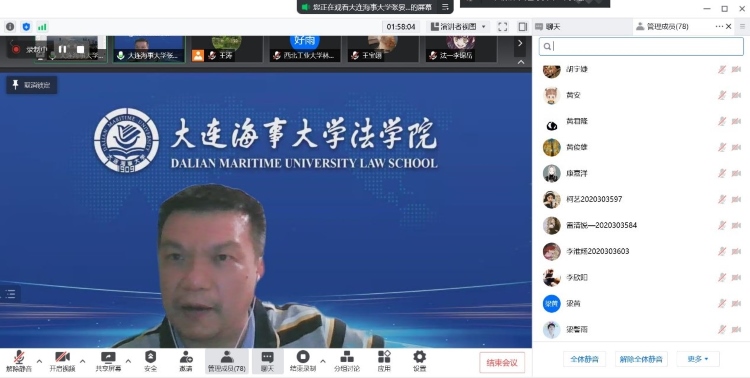Click the red 结束会议 button
This screenshot has width=750, height=378.
click(502, 363)
